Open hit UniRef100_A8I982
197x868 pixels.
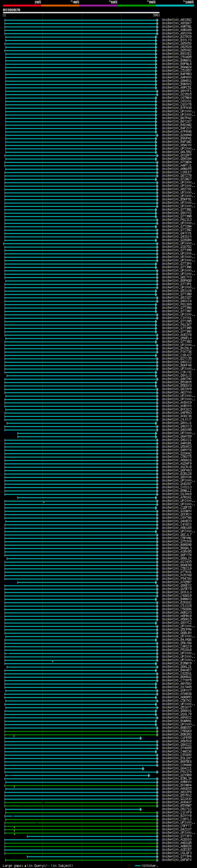pyautogui.click(x=177, y=20)
